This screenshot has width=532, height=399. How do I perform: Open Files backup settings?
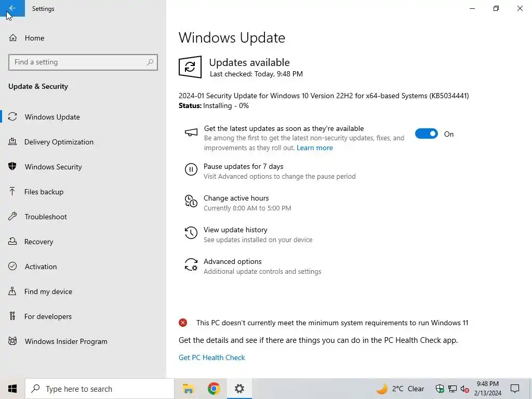click(83, 192)
